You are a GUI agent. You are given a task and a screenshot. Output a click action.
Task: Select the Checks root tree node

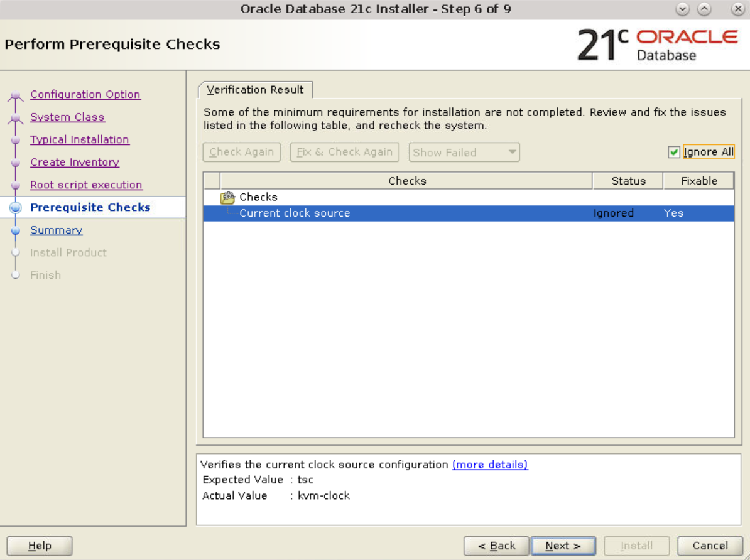click(x=258, y=197)
